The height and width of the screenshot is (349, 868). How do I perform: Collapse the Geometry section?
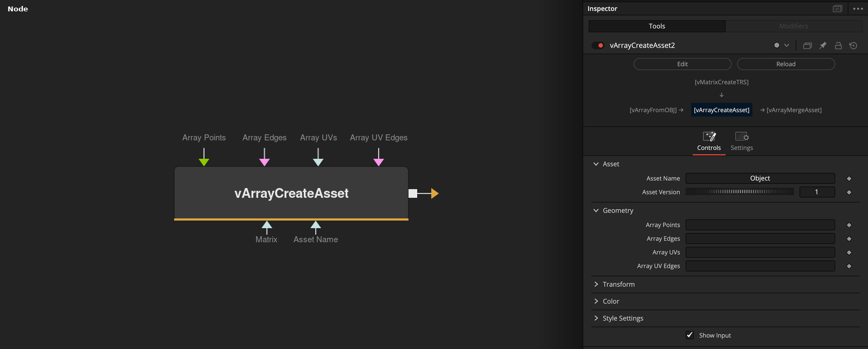596,211
